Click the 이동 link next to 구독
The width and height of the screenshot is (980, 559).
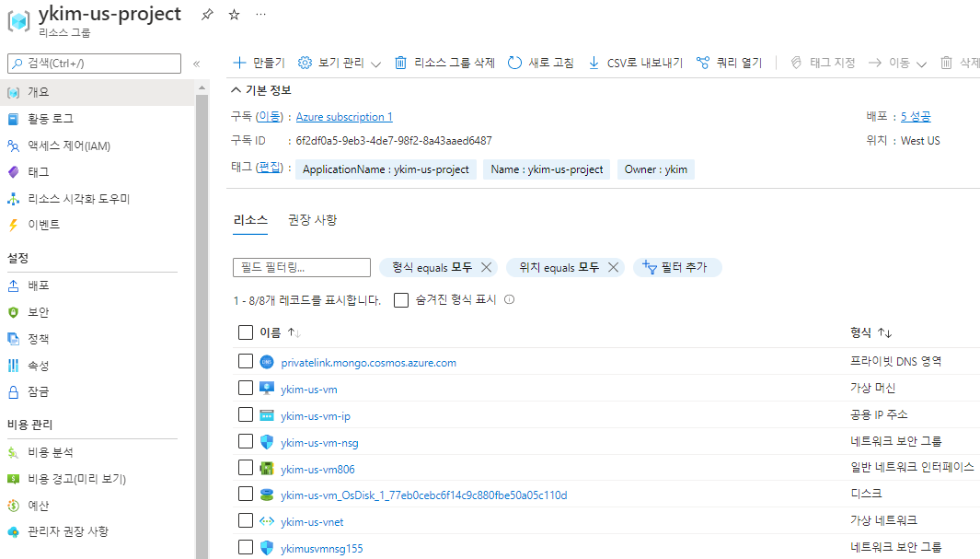[270, 116]
